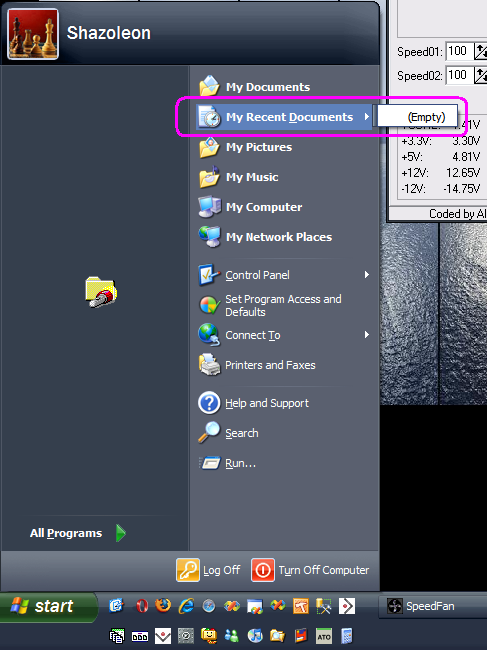The image size is (487, 650).
Task: Click the chess user account picture
Action: click(33, 34)
